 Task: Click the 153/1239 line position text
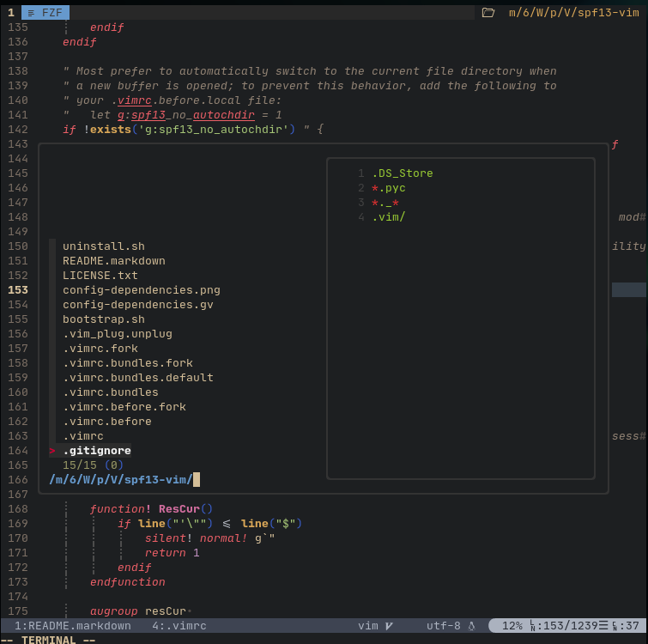tap(570, 626)
